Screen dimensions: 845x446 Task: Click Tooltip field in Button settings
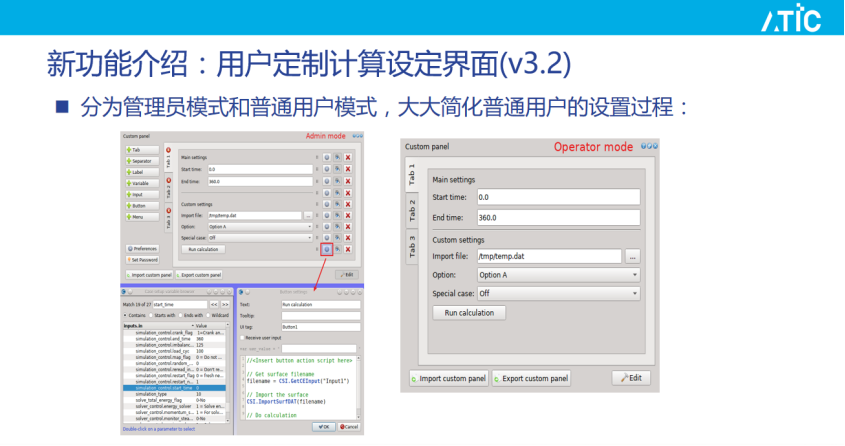321,316
